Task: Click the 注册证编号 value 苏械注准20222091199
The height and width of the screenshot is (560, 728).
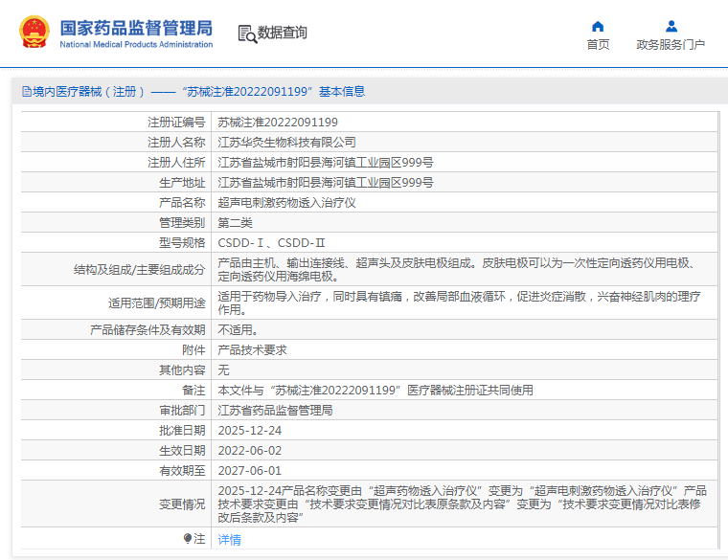Action: [x=278, y=123]
